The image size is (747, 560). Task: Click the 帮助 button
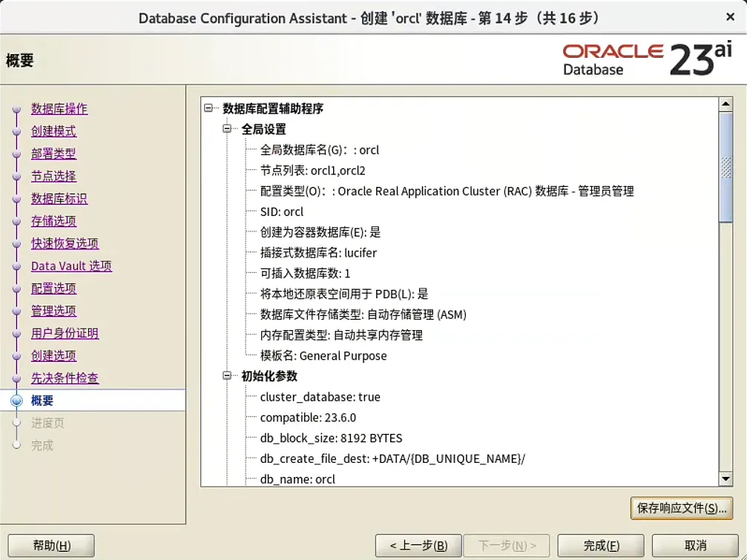point(50,545)
